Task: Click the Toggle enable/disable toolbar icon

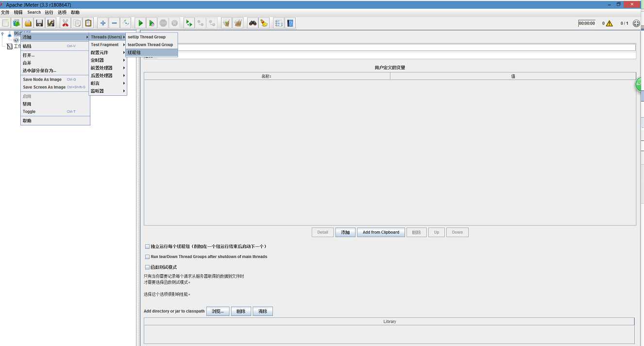Action: click(126, 23)
